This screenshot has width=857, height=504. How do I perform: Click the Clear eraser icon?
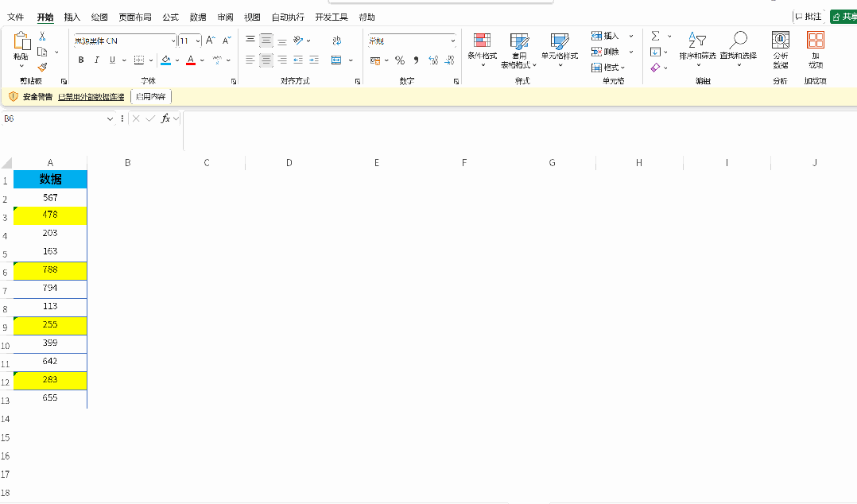[x=655, y=68]
